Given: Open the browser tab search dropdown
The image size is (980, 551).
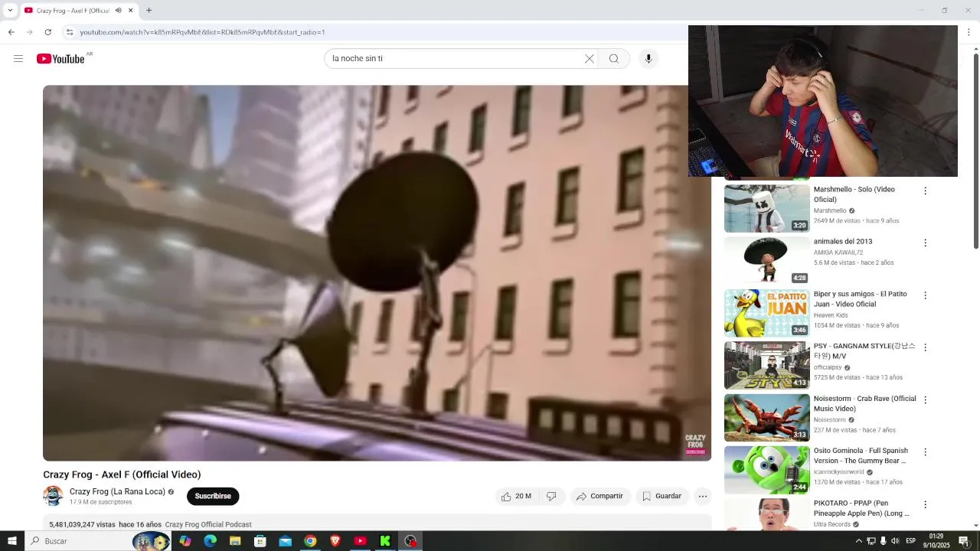Looking at the screenshot, I should (x=10, y=11).
